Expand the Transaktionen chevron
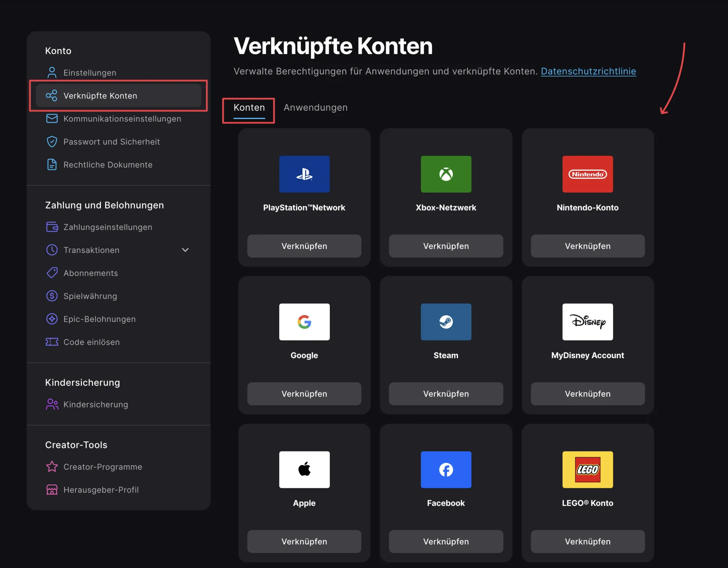This screenshot has height=568, width=728. pyautogui.click(x=185, y=250)
